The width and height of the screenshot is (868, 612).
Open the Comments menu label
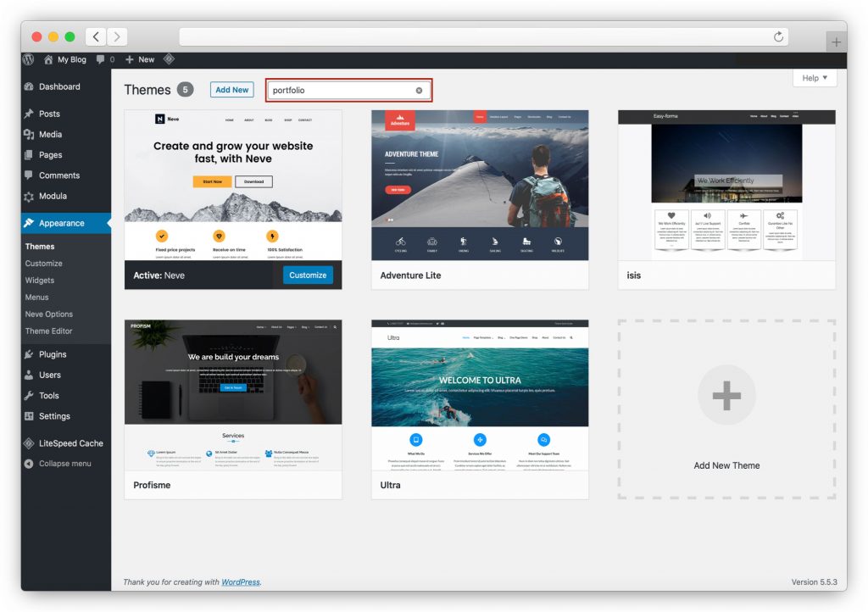(x=59, y=175)
